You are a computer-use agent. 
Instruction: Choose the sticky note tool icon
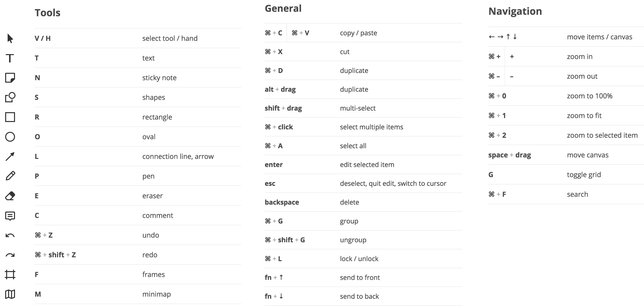(x=10, y=78)
